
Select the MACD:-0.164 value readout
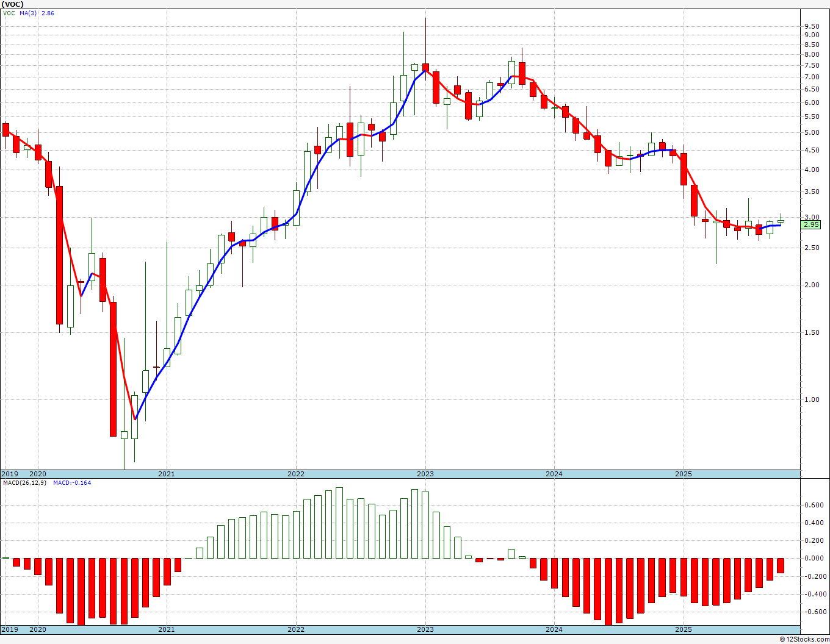point(72,483)
